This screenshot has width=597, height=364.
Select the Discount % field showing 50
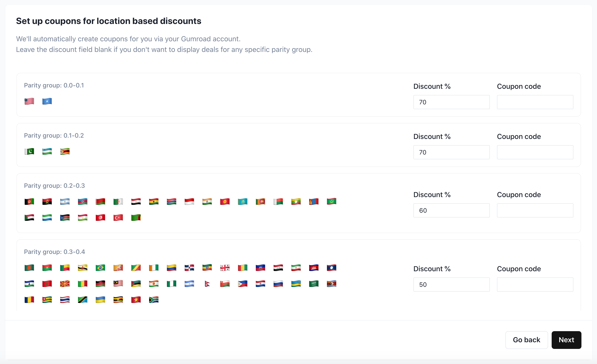(451, 284)
